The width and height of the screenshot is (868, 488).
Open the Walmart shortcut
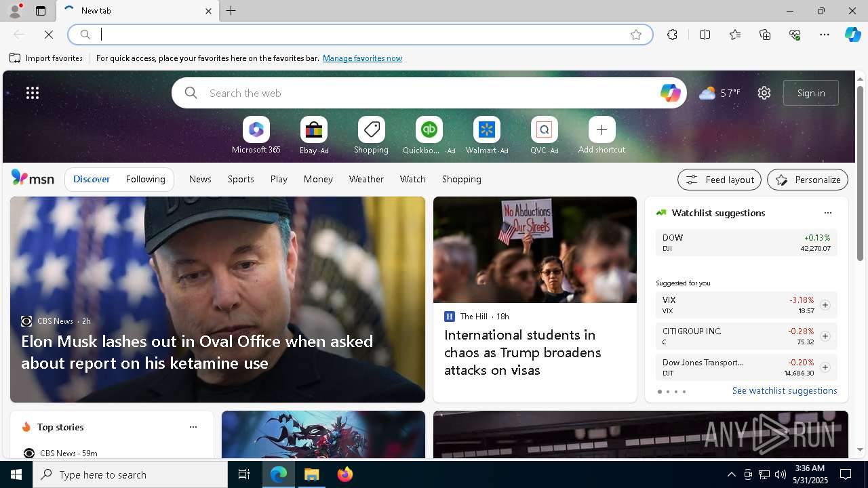(x=486, y=136)
